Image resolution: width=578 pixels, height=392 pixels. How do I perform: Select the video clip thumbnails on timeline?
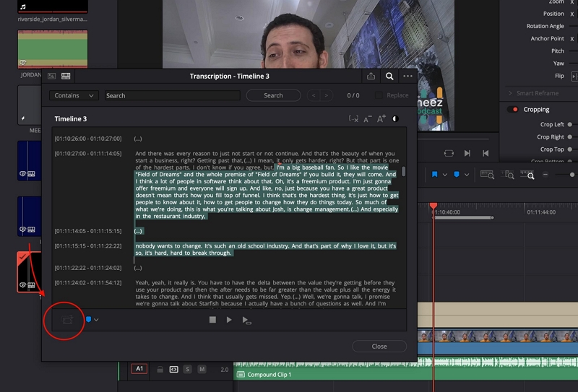click(498, 336)
